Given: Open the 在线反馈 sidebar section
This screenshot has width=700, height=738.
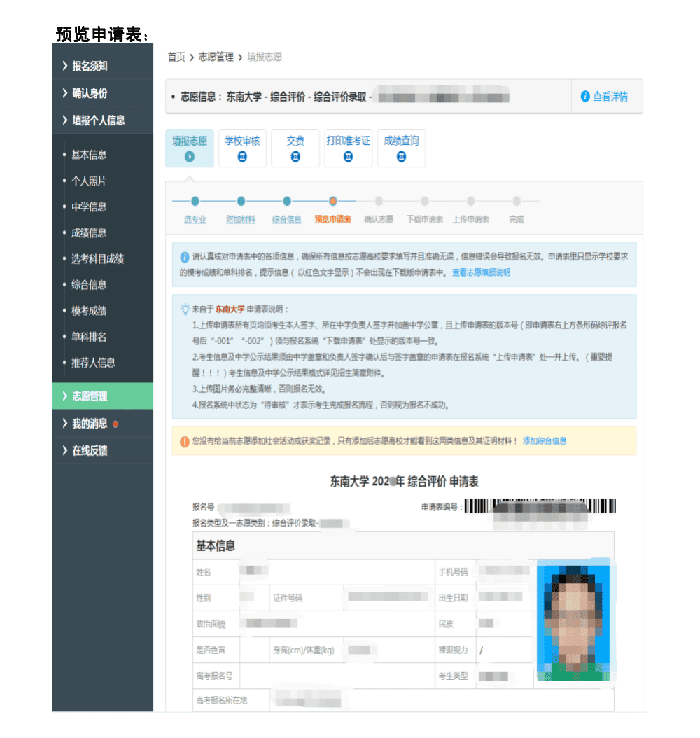Looking at the screenshot, I should coord(90,451).
